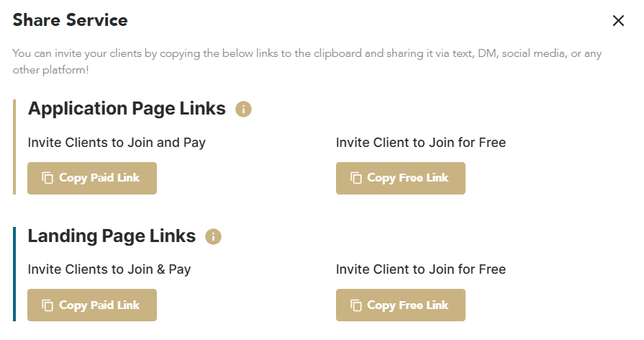
Task: Click the 'Invite Clients to Join and Pay' label
Action: click(x=117, y=143)
